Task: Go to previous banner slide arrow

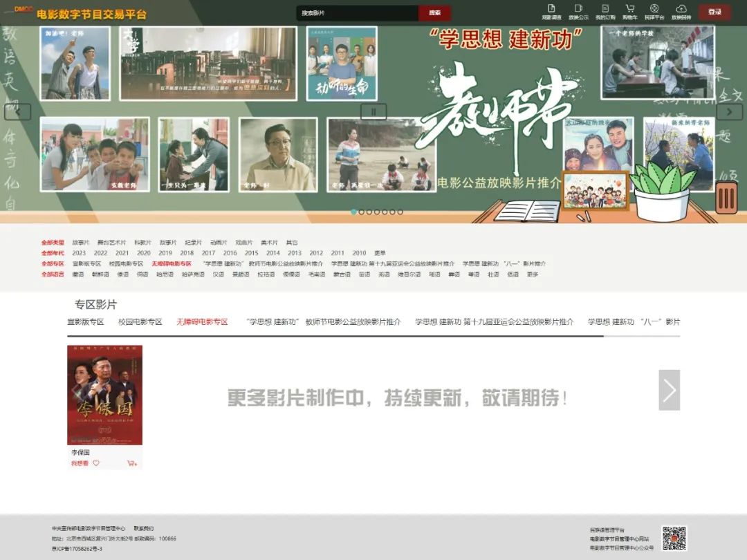Action: point(17,112)
